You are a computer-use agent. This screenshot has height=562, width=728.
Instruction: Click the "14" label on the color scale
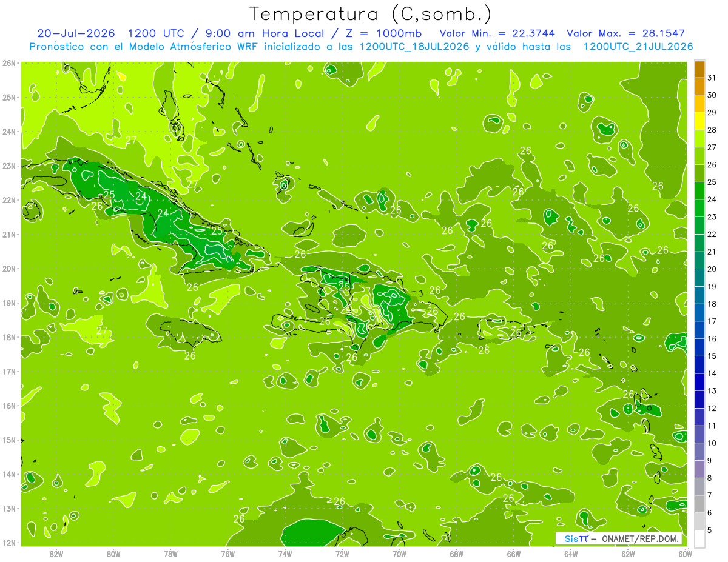pyautogui.click(x=712, y=373)
